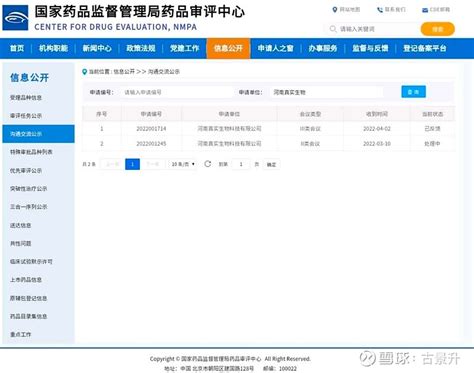
Task: Select the highlighted 沟通交流公示 sidebar item
Action: tap(38, 134)
